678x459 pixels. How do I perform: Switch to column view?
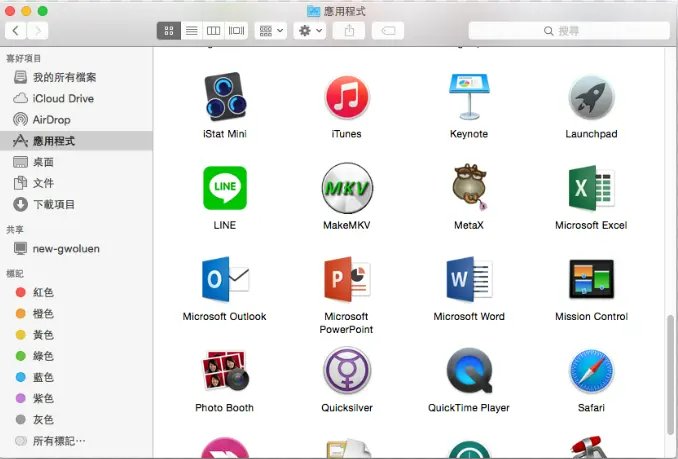pos(214,31)
